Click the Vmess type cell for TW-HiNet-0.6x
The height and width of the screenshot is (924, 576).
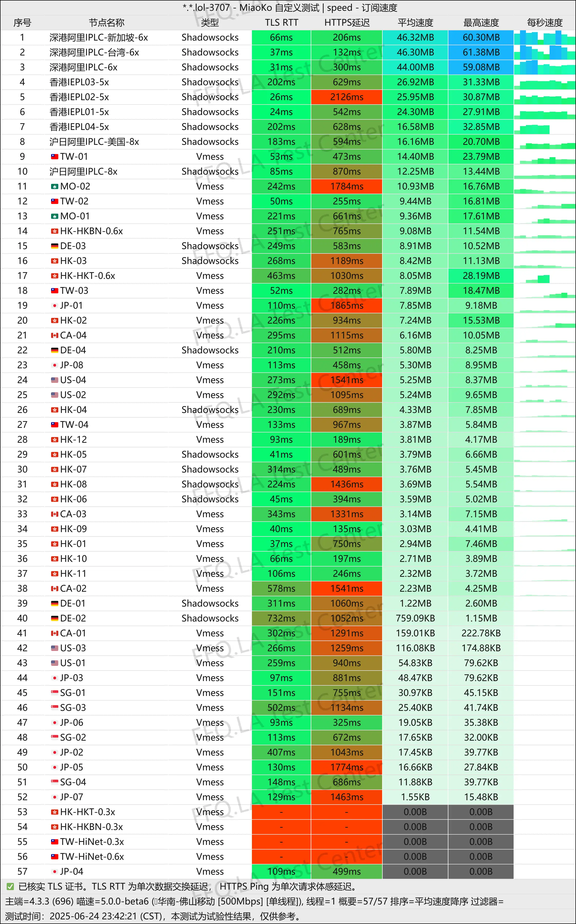(210, 856)
